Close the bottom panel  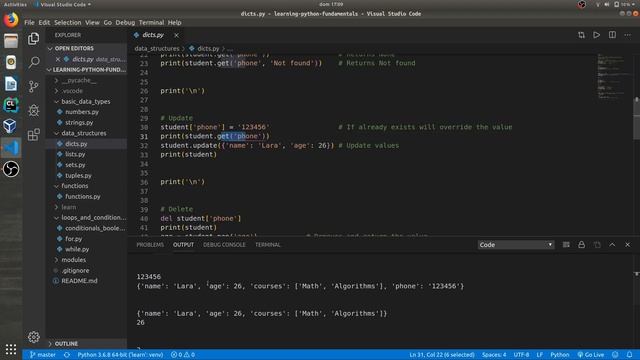coord(627,244)
